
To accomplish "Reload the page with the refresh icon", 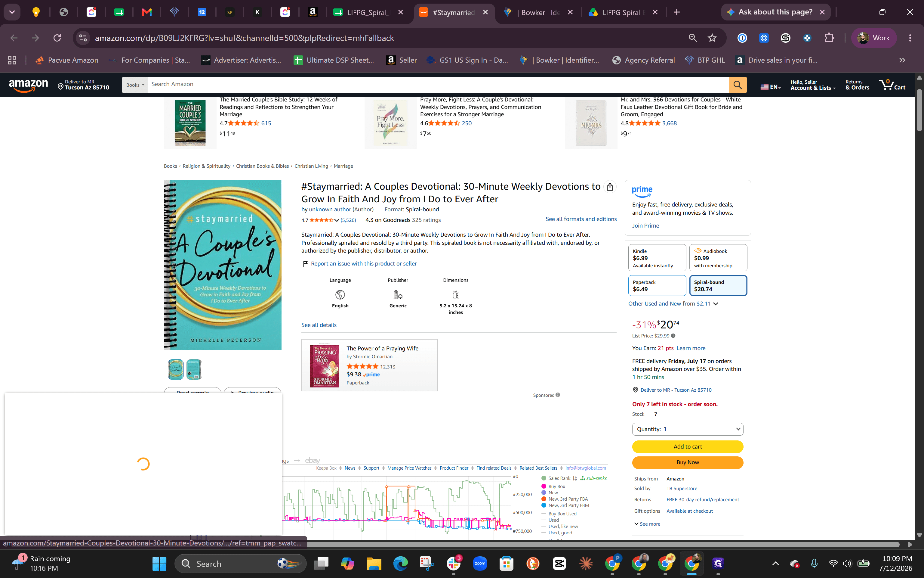I will point(57,38).
